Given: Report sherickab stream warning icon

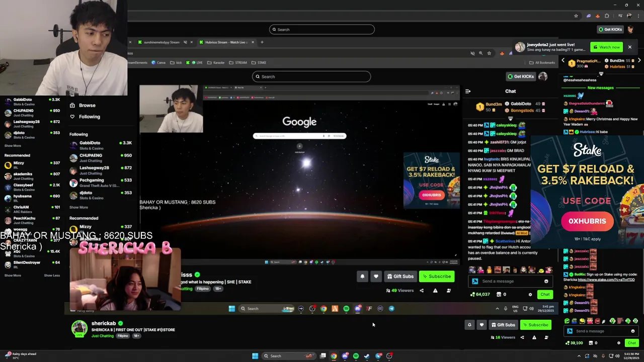Looking at the screenshot, I should (534, 337).
